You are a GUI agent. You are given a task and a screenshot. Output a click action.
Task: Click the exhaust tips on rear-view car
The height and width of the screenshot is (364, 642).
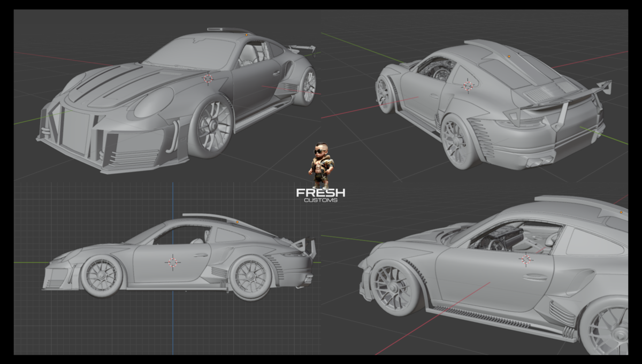point(539,161)
